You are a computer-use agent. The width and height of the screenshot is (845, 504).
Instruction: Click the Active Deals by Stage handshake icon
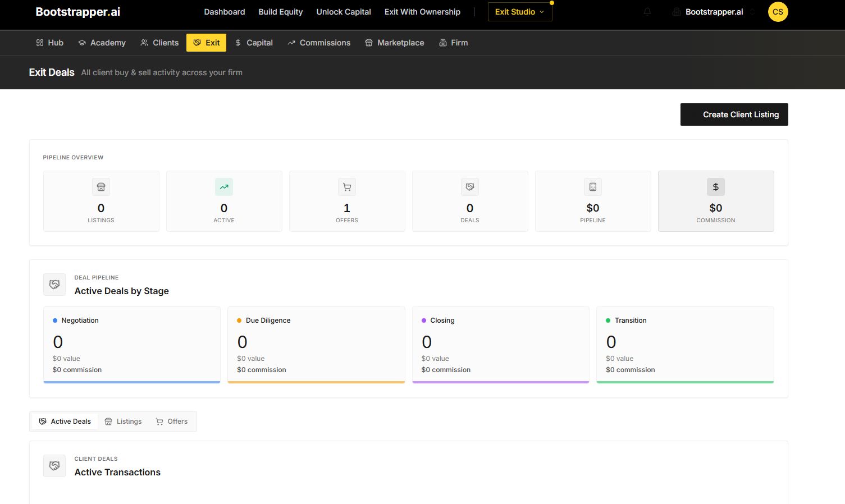[x=54, y=285]
